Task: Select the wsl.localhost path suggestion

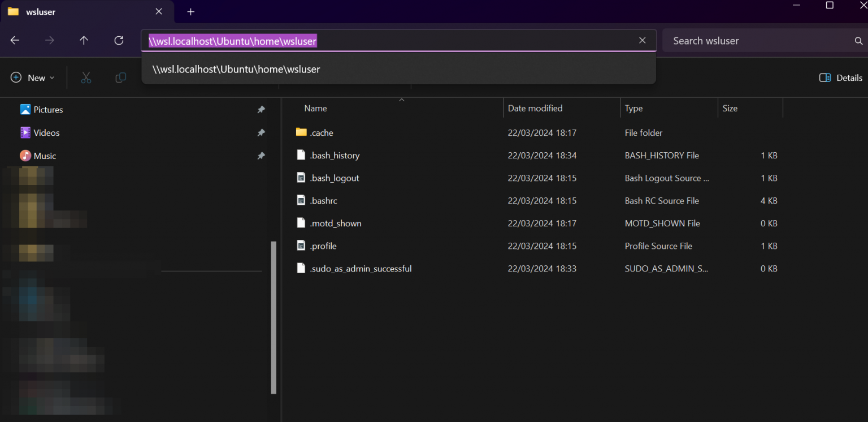Action: [x=236, y=69]
